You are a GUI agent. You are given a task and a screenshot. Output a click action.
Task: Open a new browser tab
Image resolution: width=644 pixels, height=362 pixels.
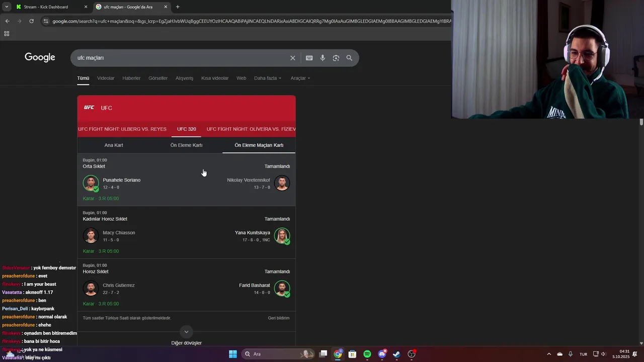tap(178, 7)
